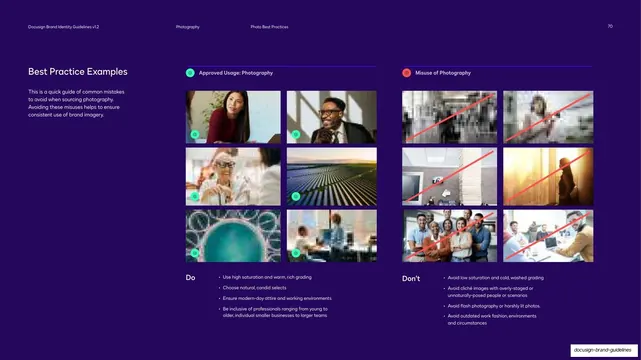This screenshot has height=360, width=641.
Task: Click 'Ensure modern-day attire and working environments'
Action: pyautogui.click(x=277, y=298)
